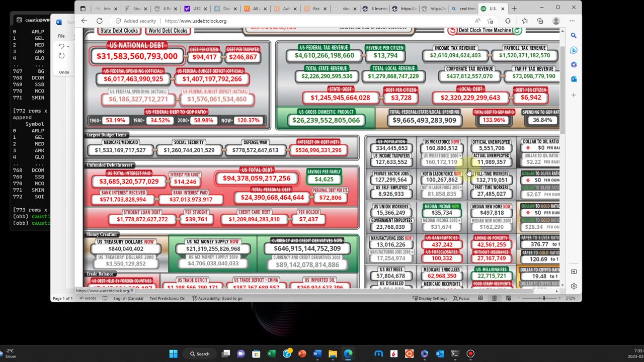Click Credit Card Debt value
This screenshot has height=362, width=644.
pos(254,219)
